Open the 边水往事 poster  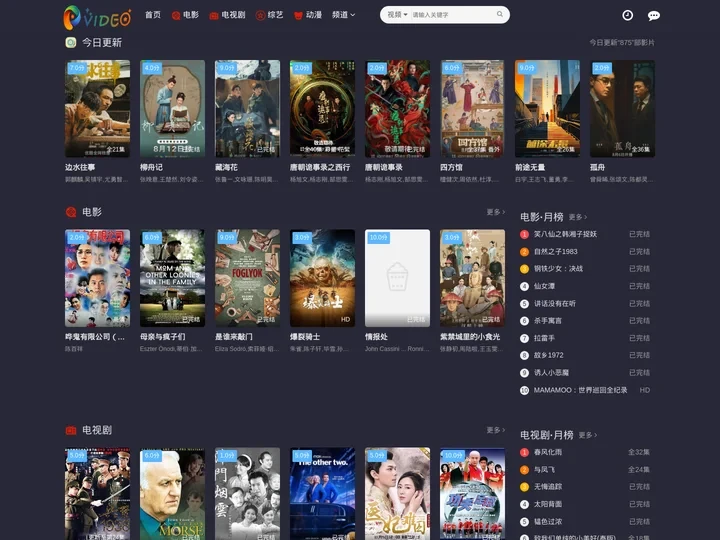pyautogui.click(x=97, y=108)
